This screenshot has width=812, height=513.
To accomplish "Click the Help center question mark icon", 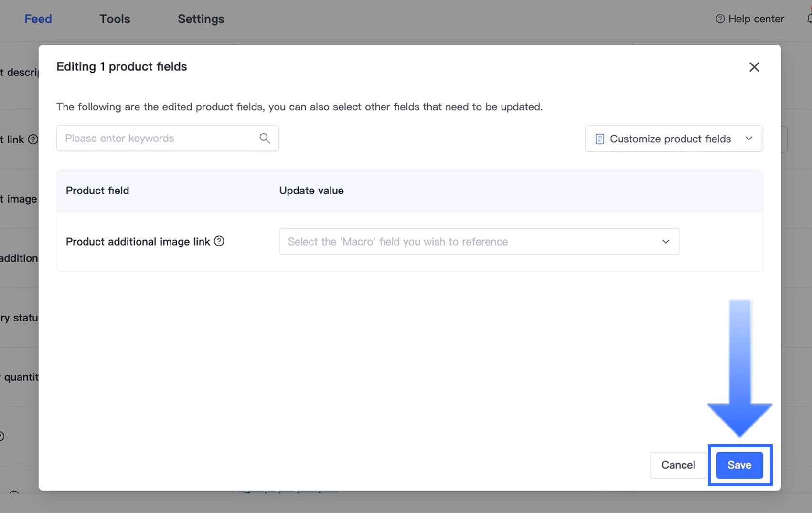I will (720, 19).
